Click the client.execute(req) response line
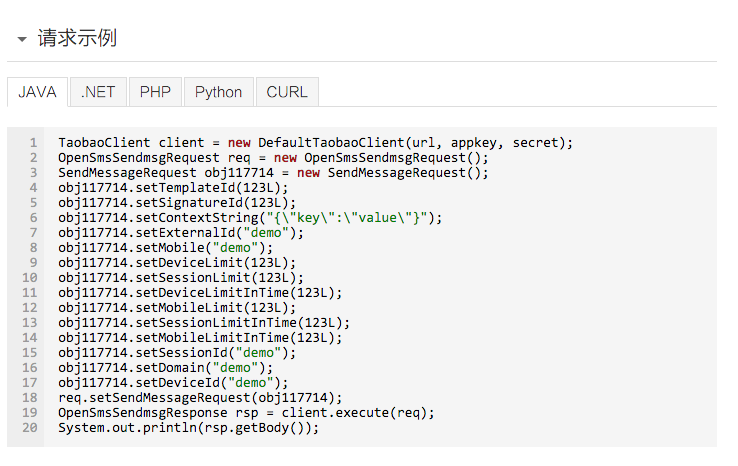This screenshot has height=466, width=738. (246, 413)
